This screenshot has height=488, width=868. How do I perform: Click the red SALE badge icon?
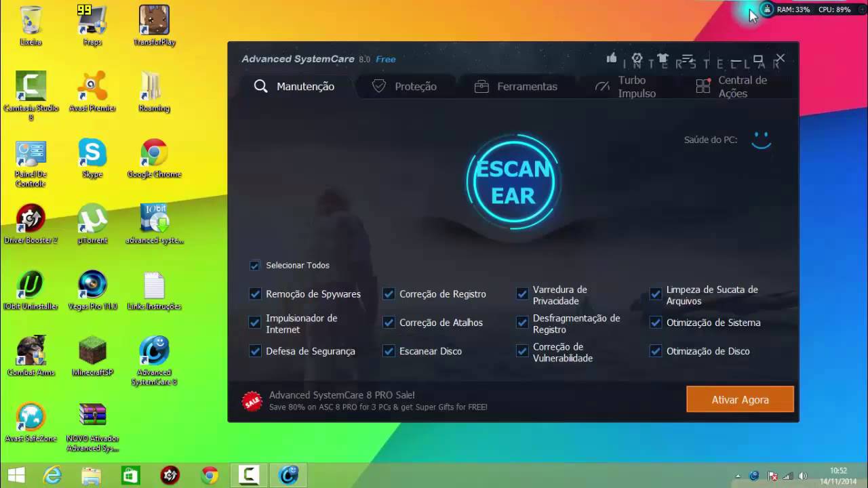(252, 401)
